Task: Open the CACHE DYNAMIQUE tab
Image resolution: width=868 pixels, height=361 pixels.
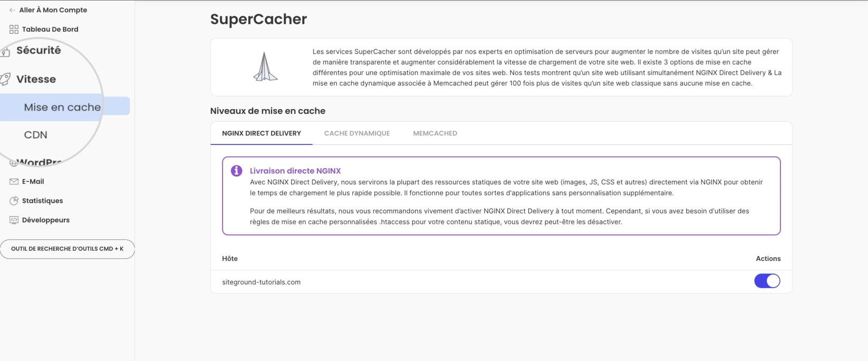Action: point(357,133)
